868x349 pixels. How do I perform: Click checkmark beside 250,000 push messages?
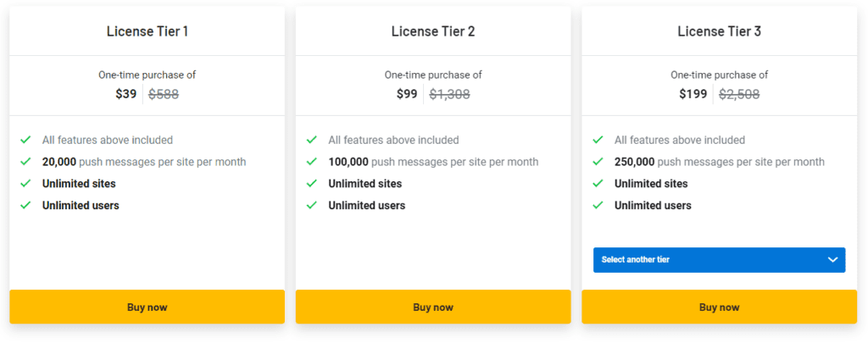[598, 162]
